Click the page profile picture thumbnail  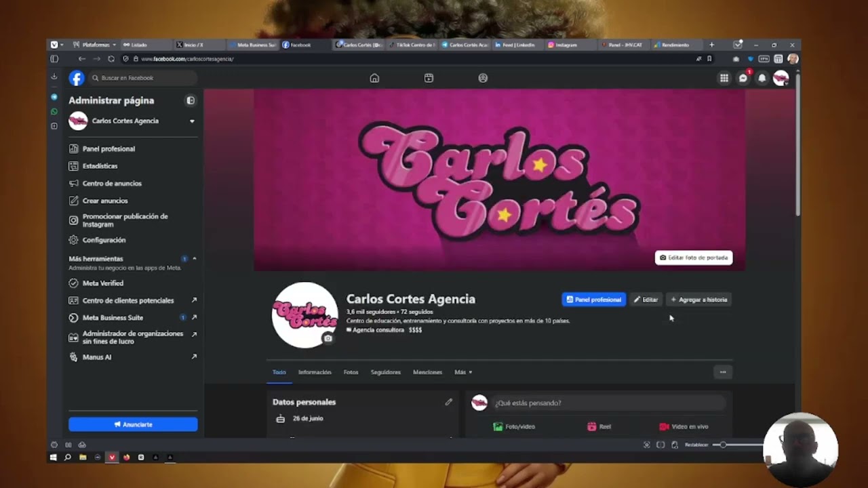click(x=304, y=315)
